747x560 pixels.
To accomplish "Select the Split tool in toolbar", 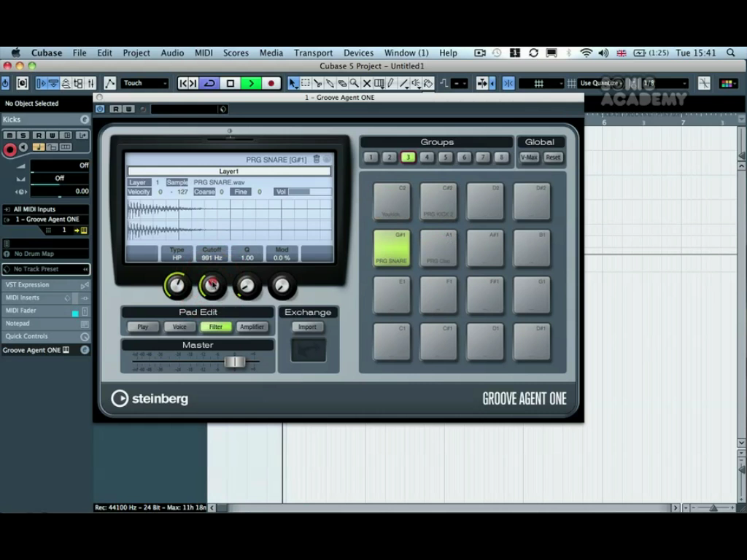I will [318, 83].
